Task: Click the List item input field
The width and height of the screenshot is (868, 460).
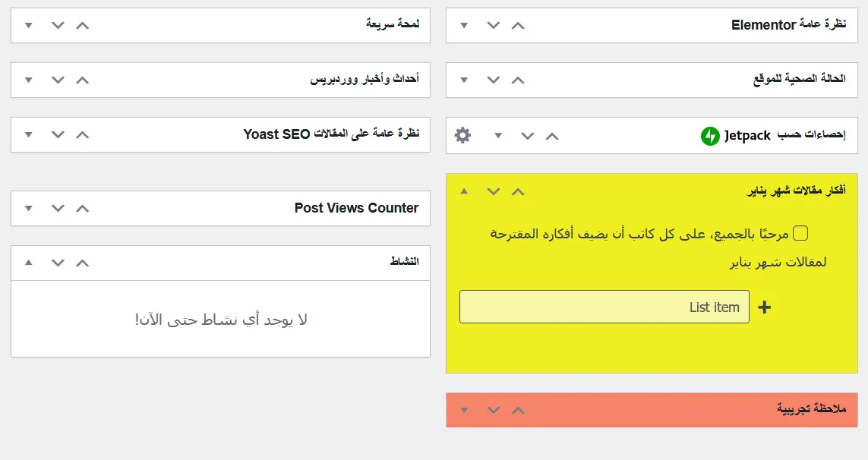Action: coord(604,307)
